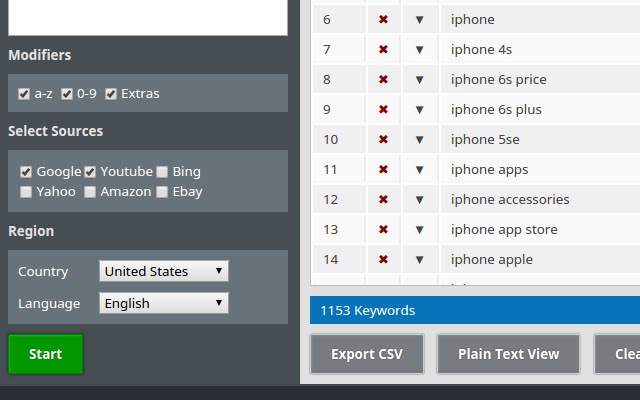Remove the 'iphone app store' keyword
This screenshot has width=640, height=400.
pos(383,229)
